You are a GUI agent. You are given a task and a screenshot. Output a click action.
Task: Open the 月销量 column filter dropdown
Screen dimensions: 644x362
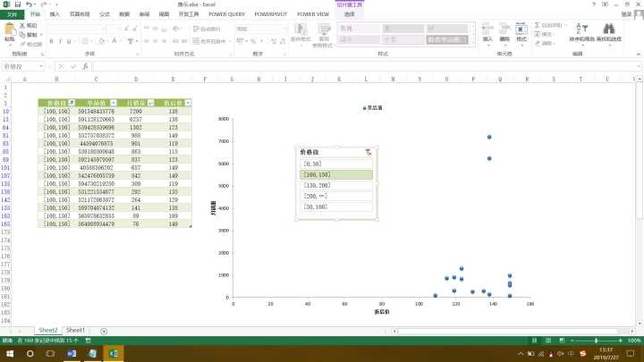click(x=151, y=104)
